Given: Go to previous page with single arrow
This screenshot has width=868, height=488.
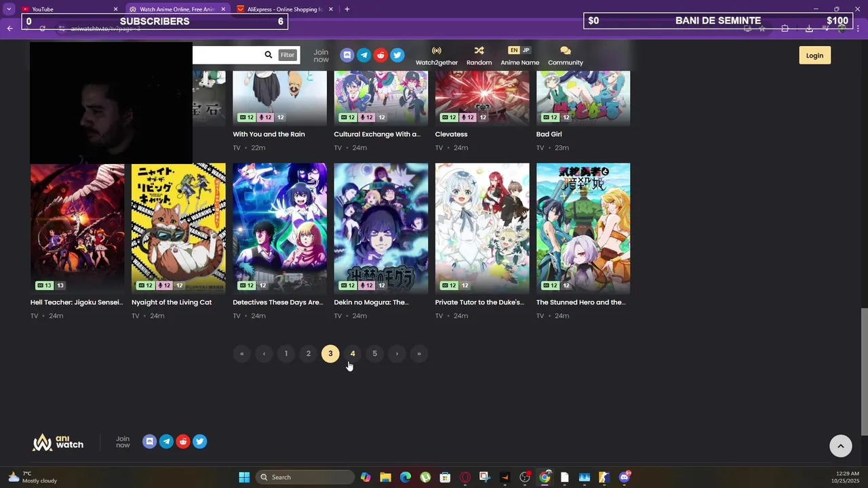Looking at the screenshot, I should tap(264, 354).
